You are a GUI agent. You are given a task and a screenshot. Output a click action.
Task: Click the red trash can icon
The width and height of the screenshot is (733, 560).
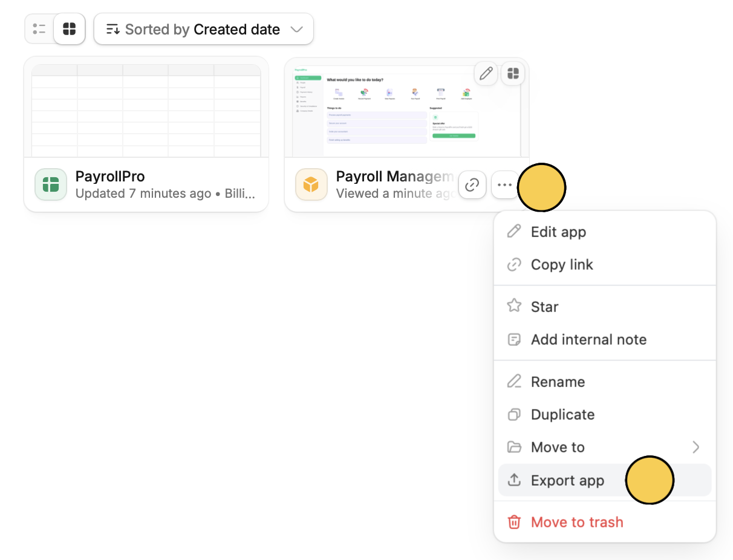514,522
